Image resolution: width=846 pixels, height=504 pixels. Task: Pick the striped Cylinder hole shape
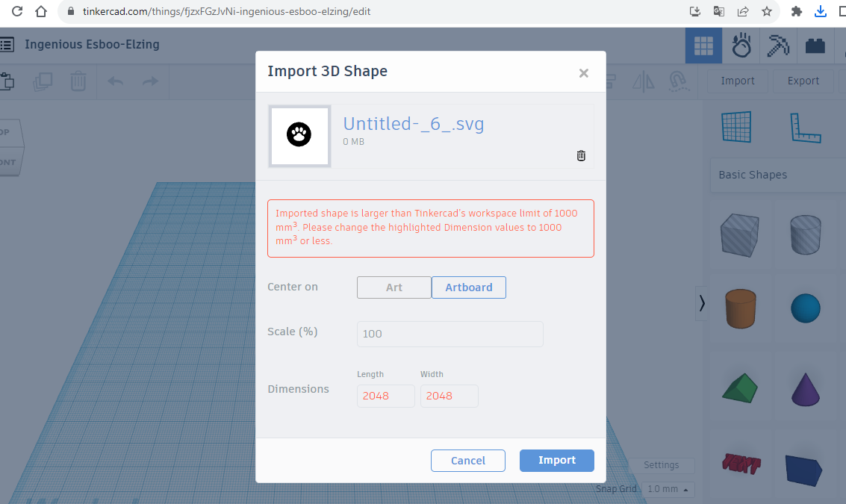click(806, 234)
